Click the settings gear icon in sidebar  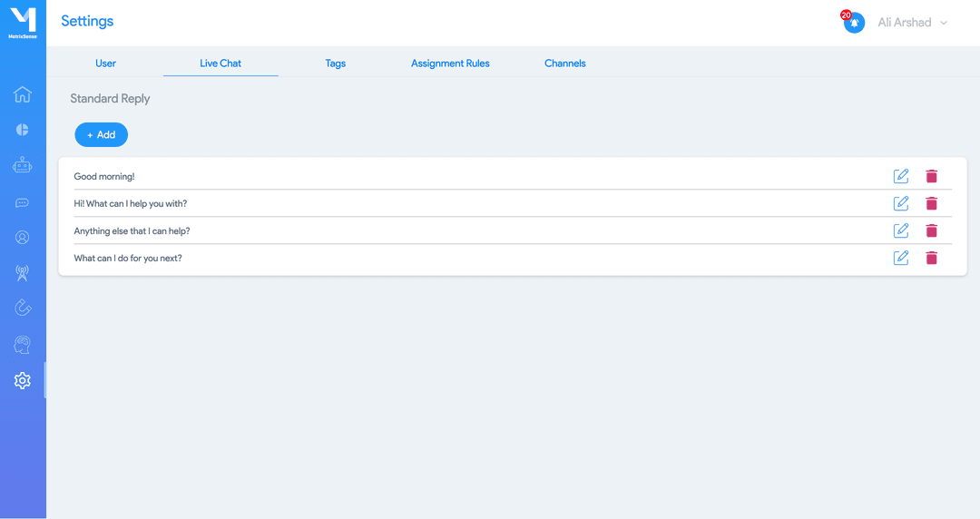click(x=23, y=380)
